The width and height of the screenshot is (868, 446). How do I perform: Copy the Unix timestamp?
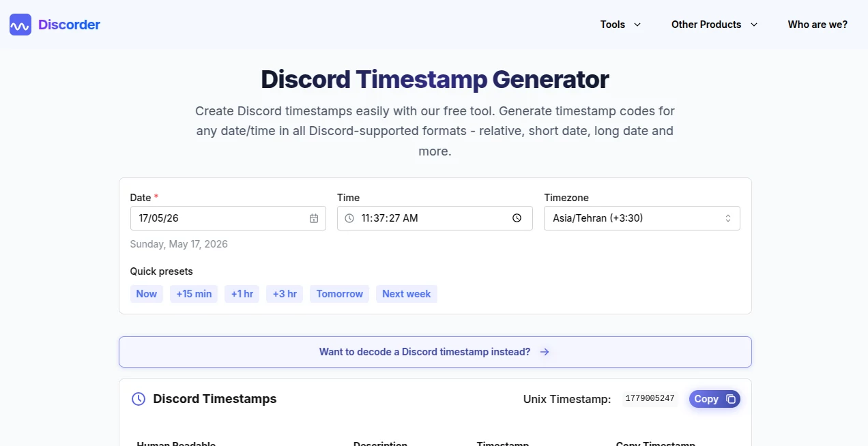[x=714, y=399]
